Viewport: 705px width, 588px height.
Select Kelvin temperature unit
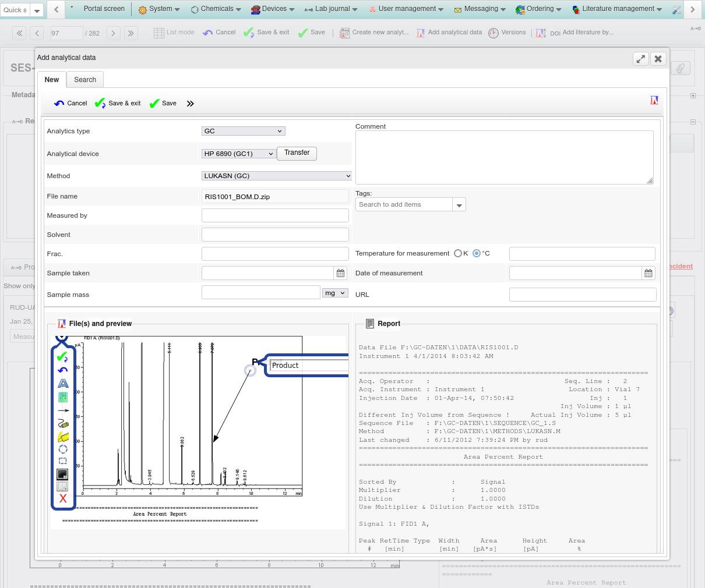[458, 253]
